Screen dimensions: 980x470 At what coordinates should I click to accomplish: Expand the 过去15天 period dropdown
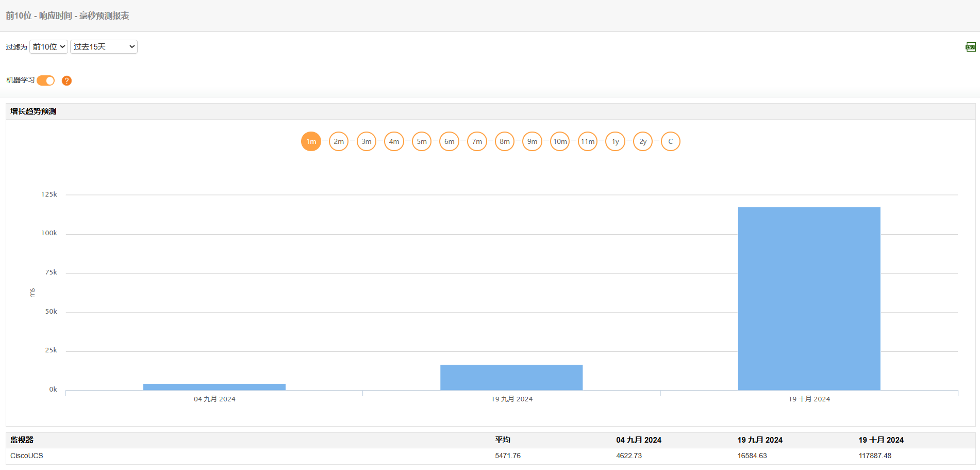pyautogui.click(x=104, y=47)
